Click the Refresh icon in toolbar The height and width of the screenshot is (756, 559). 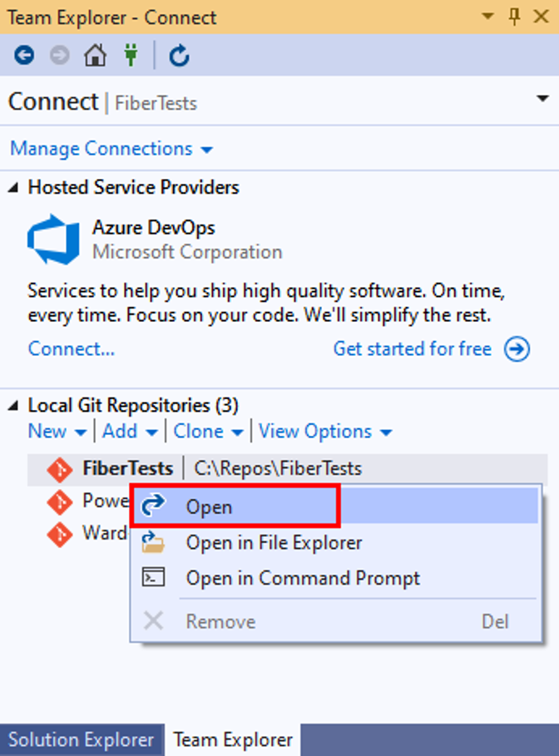(179, 56)
